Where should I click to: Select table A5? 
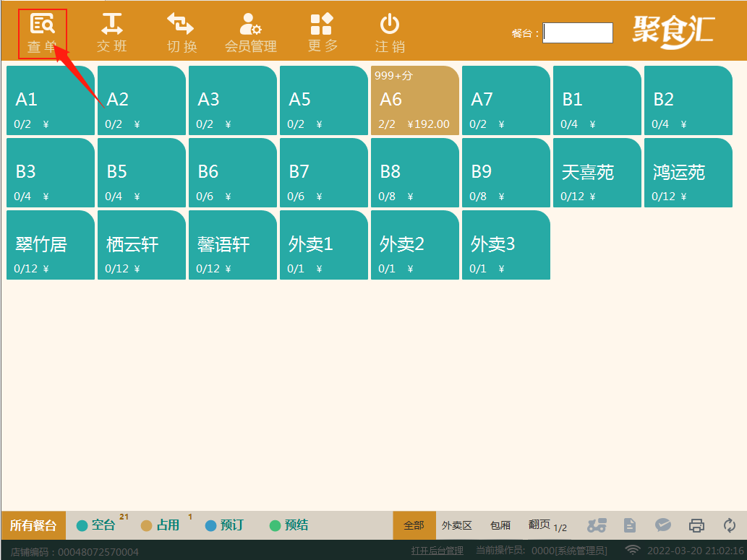(x=324, y=100)
